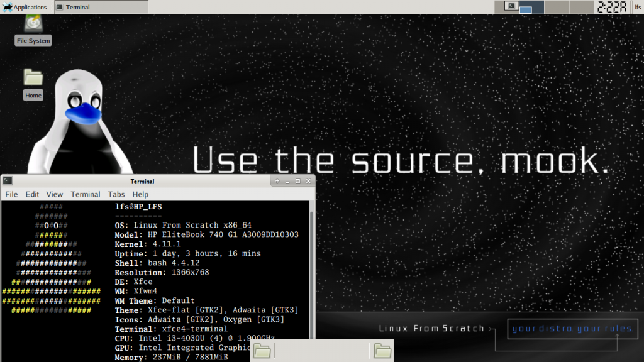Open the lfs user menu
The height and width of the screenshot is (362, 644).
[638, 7]
